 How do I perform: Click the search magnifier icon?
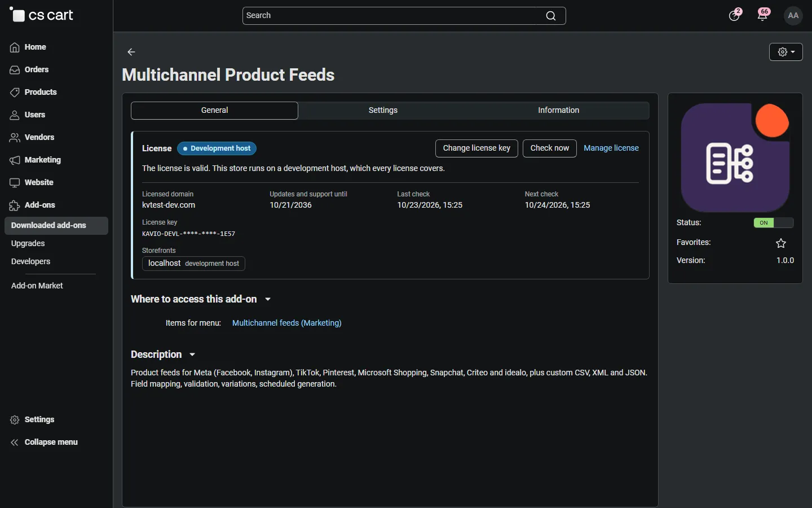coord(551,16)
